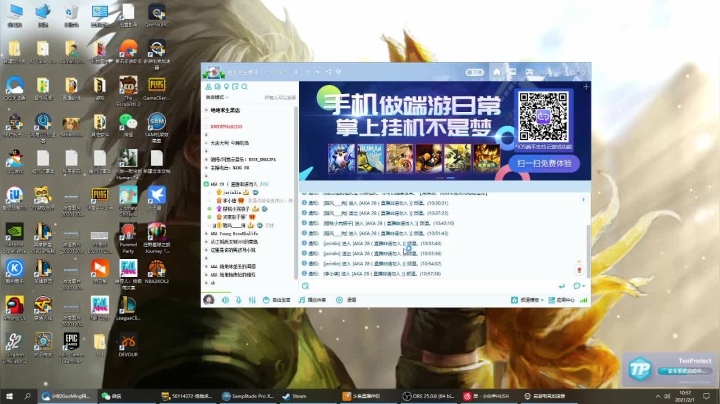Open the second tab icon in YY header
Viewport: 720px width, 404px height.
click(x=513, y=72)
